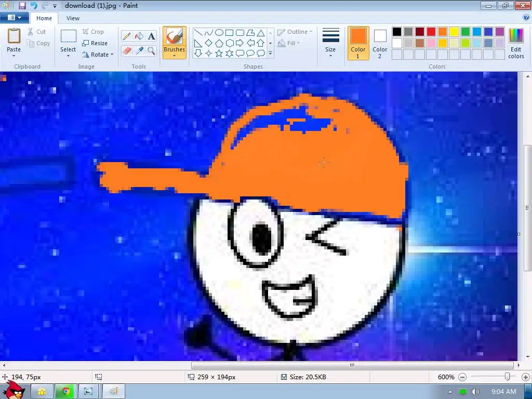Image resolution: width=532 pixels, height=399 pixels.
Task: Choose the Diamond shape
Action: tap(209, 43)
